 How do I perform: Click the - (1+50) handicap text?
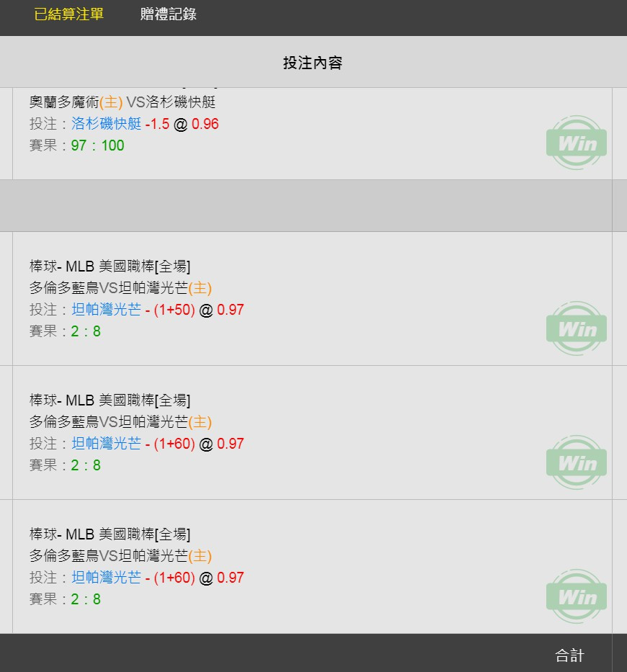point(170,310)
